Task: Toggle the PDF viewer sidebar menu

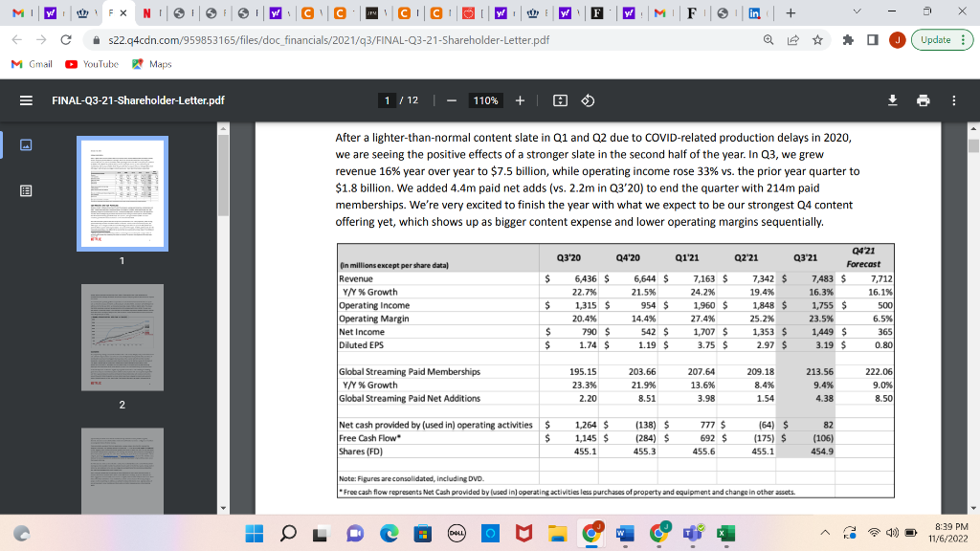Action: pyautogui.click(x=26, y=99)
